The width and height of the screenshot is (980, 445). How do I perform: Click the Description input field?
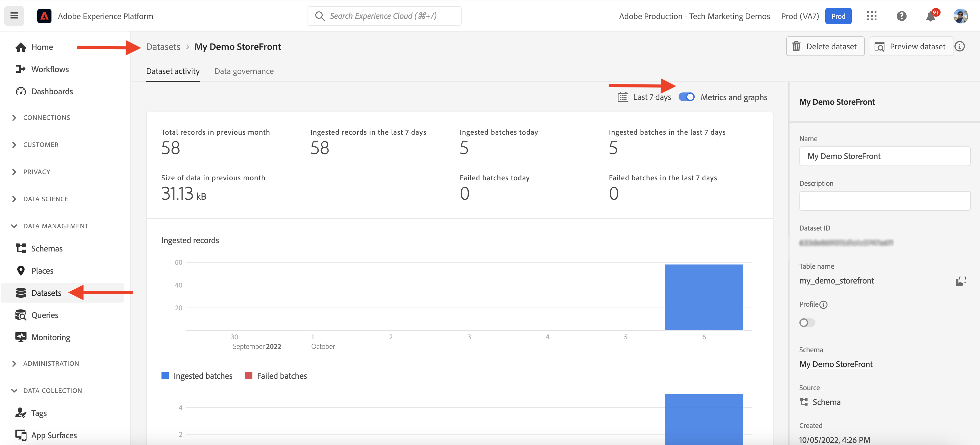884,201
